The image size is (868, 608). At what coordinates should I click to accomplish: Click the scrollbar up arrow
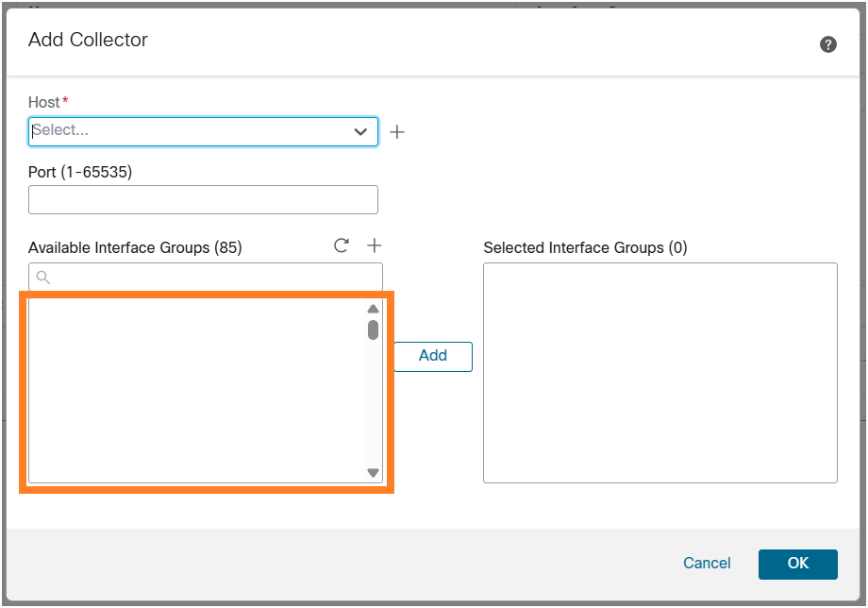click(x=372, y=309)
